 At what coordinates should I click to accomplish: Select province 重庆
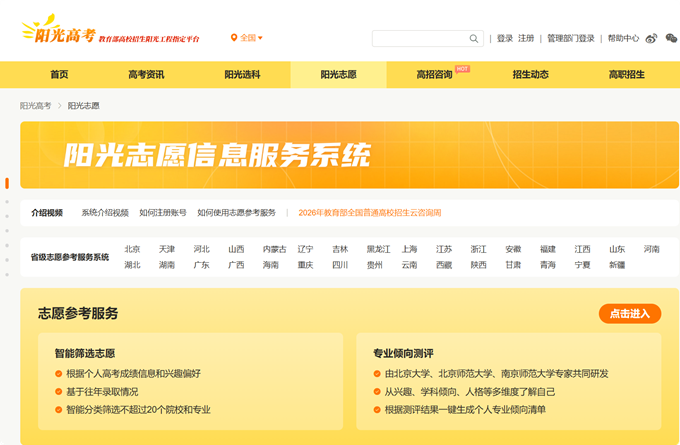[305, 265]
